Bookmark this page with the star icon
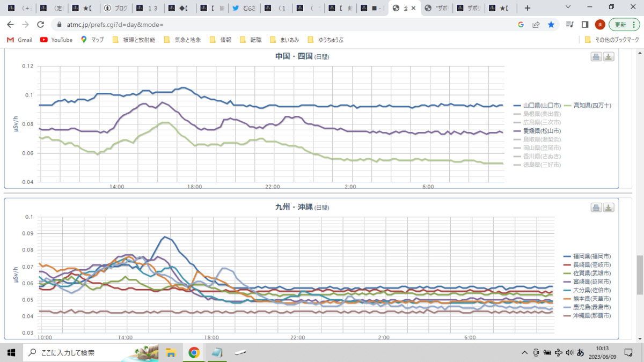This screenshot has height=362, width=644. pyautogui.click(x=551, y=25)
